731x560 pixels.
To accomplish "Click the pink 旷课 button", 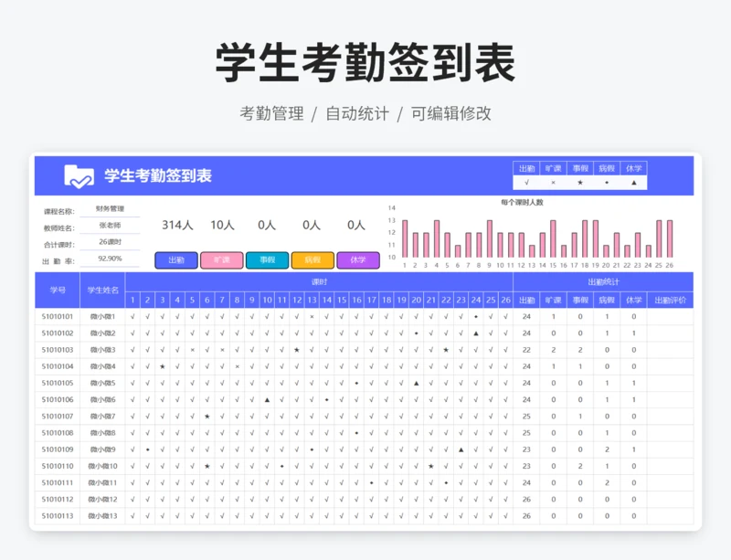I will (222, 260).
